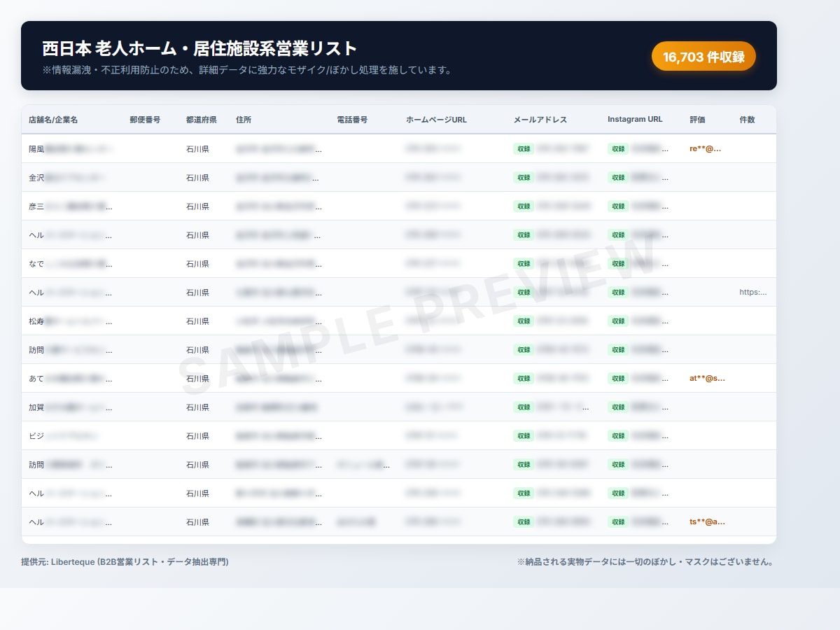Click メールアドレス 収録 badge in 彦三 row
Viewport: 840px width, 630px height.
pos(524,206)
